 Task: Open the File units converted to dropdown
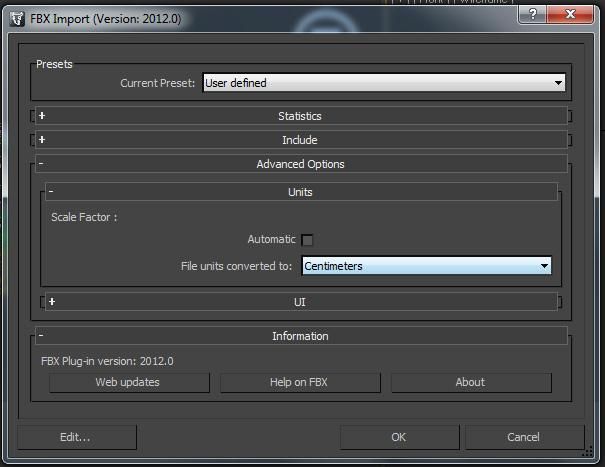(x=426, y=266)
